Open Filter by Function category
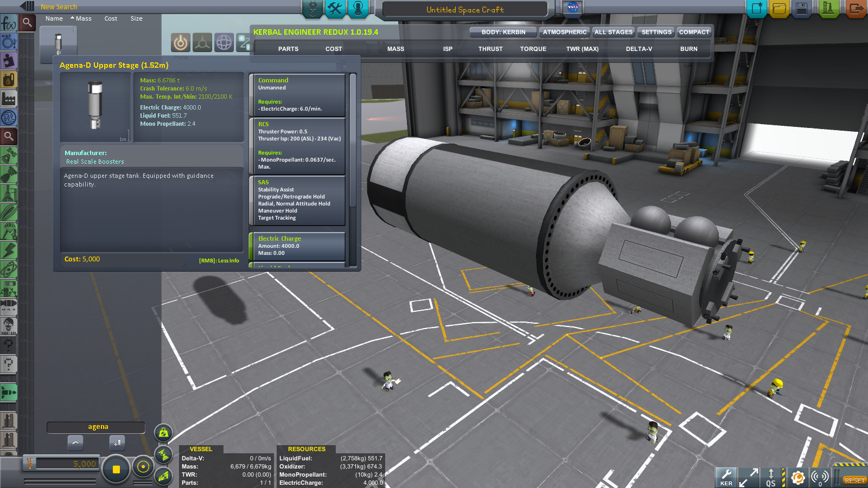 [x=9, y=23]
